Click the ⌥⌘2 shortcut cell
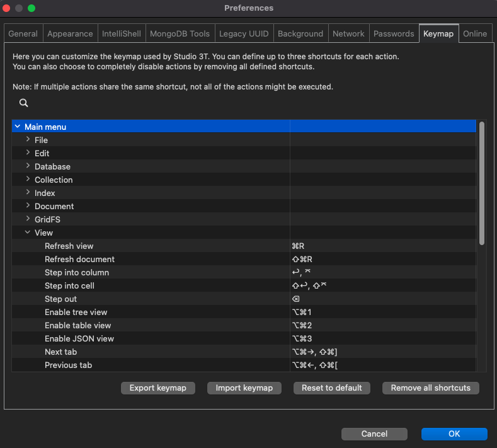This screenshot has height=448, width=497. click(x=383, y=325)
